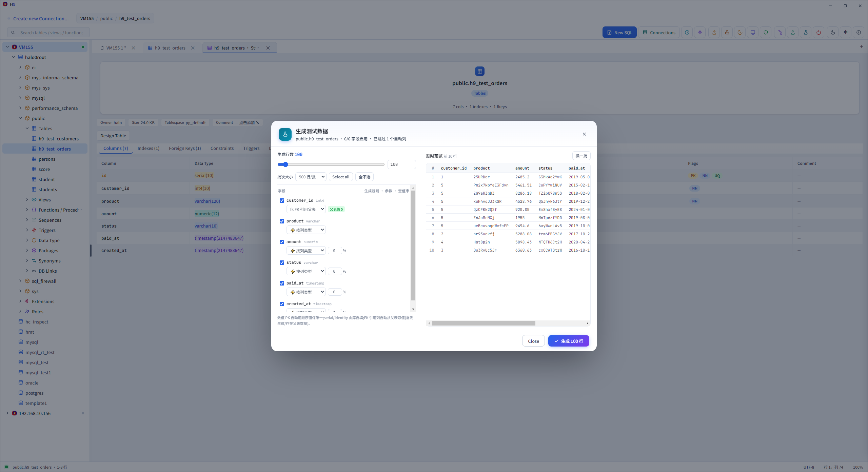
Task: Open the green shield toolbar icon
Action: pos(766,33)
